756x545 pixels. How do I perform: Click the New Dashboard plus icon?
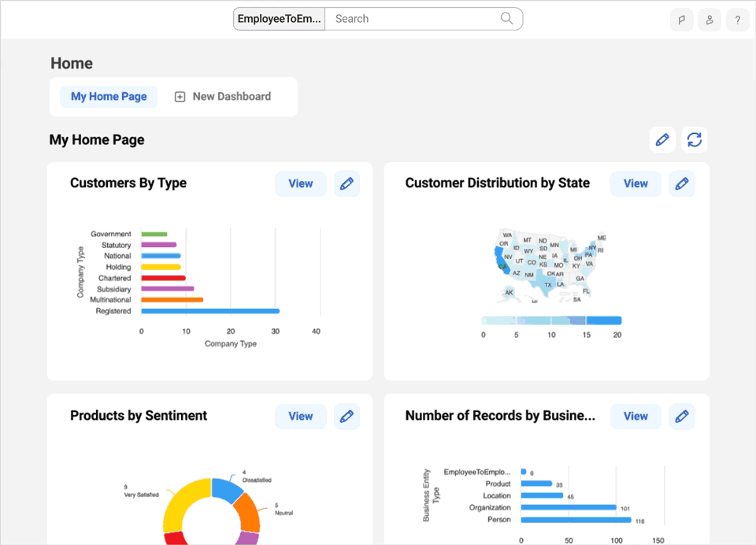coord(180,97)
